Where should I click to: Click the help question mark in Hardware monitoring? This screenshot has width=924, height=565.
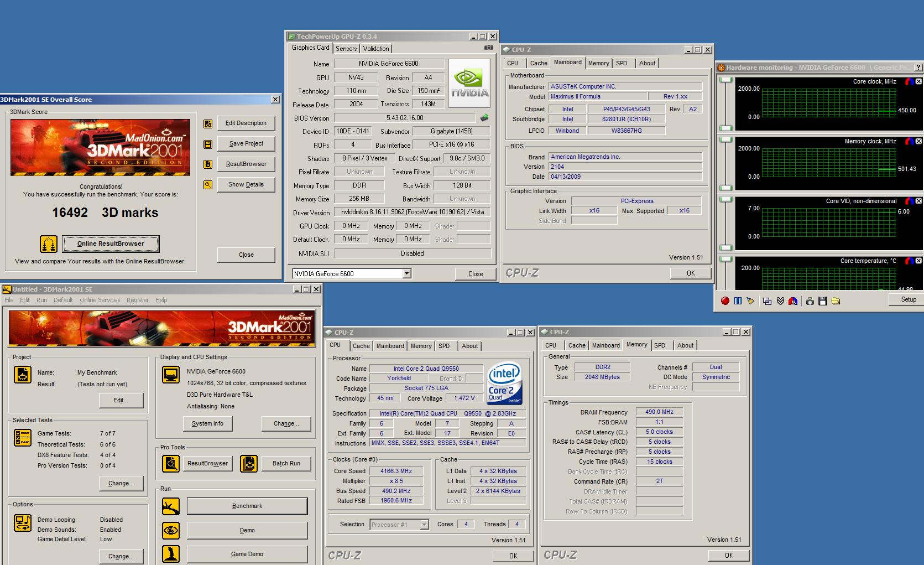coord(918,68)
